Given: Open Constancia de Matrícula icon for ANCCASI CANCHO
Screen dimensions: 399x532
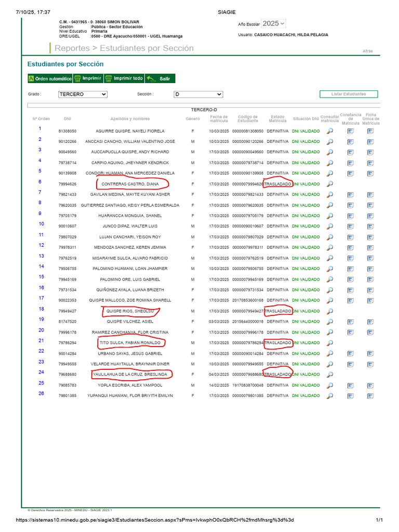Looking at the screenshot, I should pyautogui.click(x=351, y=142).
